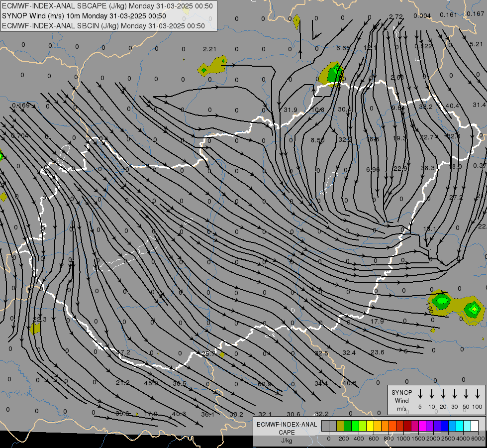This screenshot has height=448, width=487.
Task: Click the map value 0.161
Action: tap(449, 14)
